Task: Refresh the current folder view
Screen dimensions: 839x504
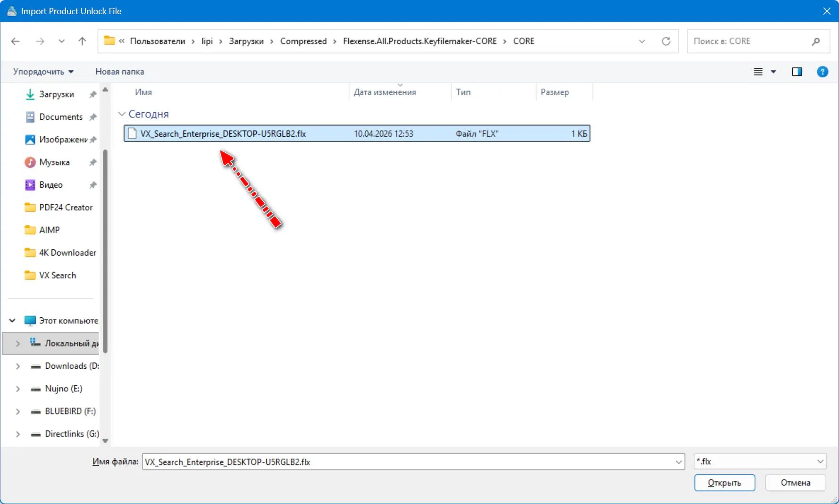Action: click(x=666, y=41)
